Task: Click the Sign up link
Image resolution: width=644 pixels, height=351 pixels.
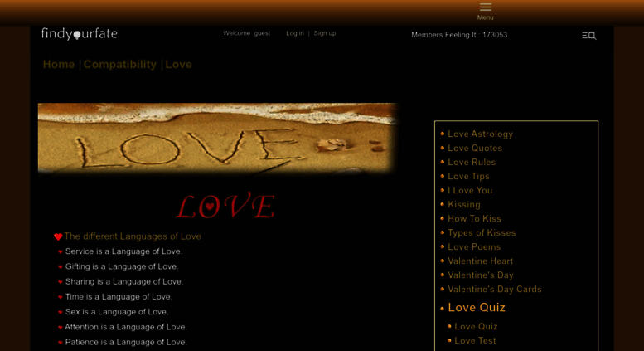Action: [325, 33]
